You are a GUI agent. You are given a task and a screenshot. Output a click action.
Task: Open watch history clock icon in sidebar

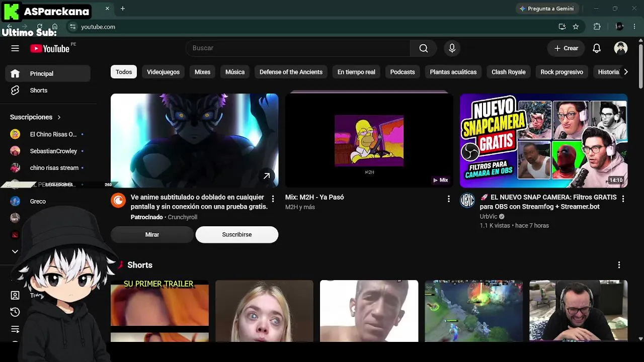(x=15, y=312)
